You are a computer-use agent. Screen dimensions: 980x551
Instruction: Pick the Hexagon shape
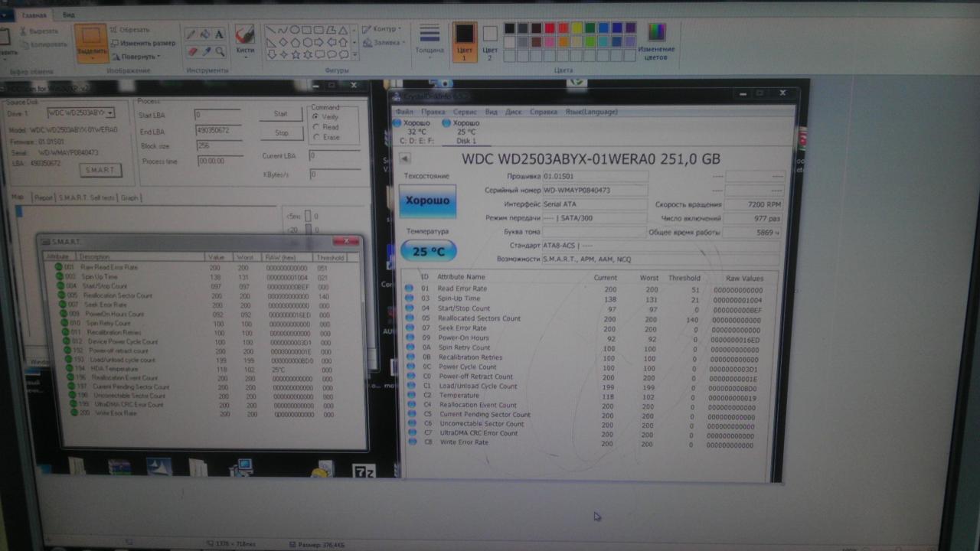[308, 42]
